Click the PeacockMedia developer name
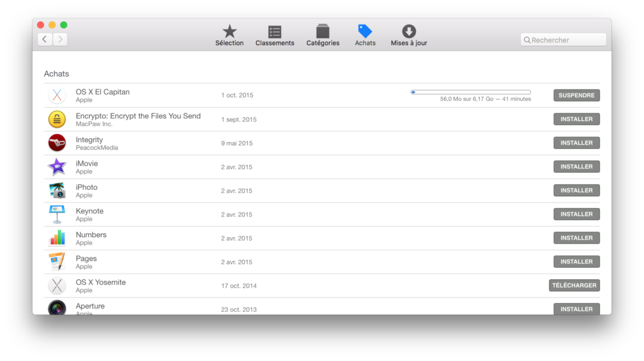644x361 pixels. tap(97, 148)
